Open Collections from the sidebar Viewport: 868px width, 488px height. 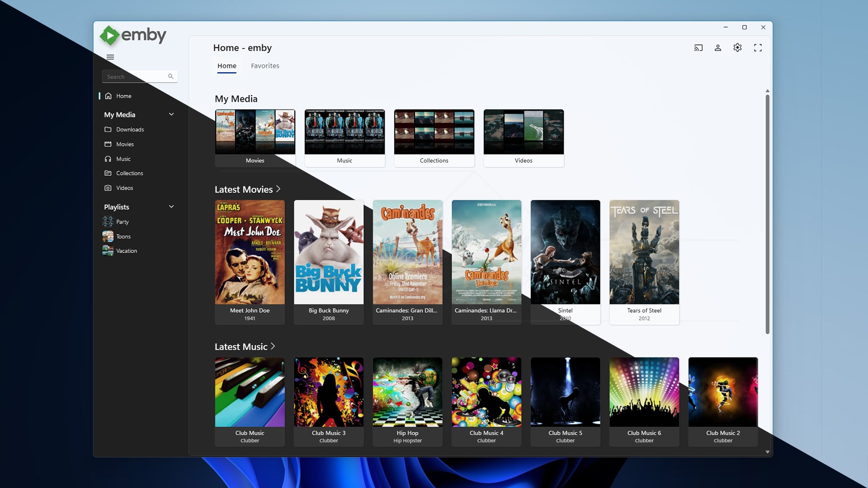coord(130,173)
